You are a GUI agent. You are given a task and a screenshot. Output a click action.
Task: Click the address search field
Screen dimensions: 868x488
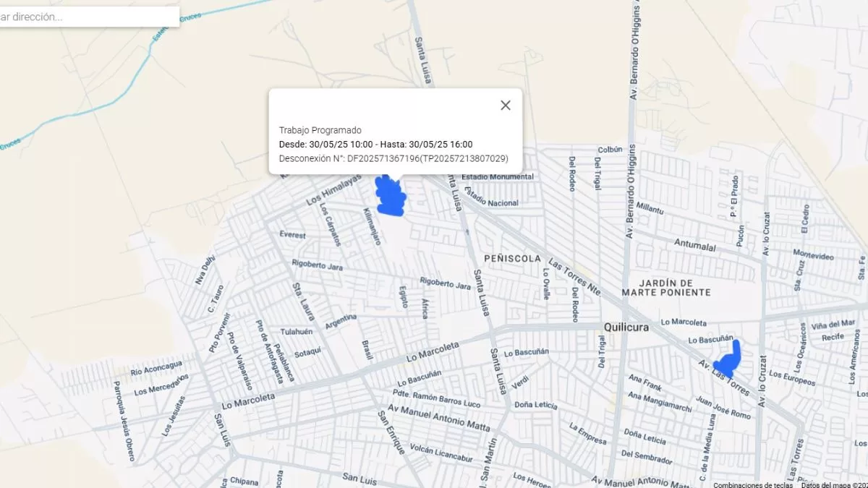click(x=87, y=17)
